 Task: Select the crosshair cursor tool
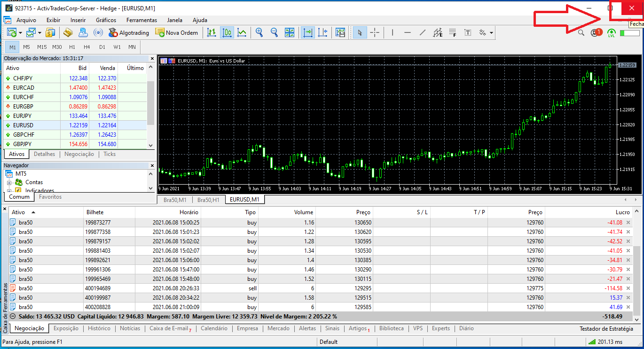tap(375, 32)
